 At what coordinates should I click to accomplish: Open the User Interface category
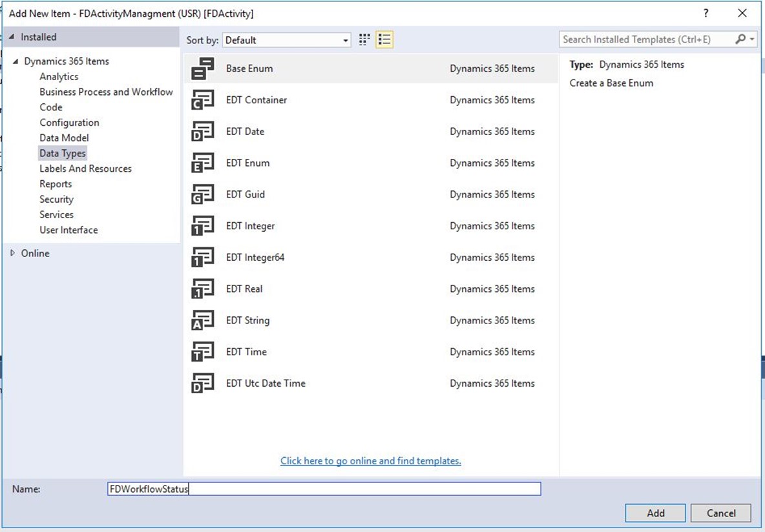tap(68, 230)
